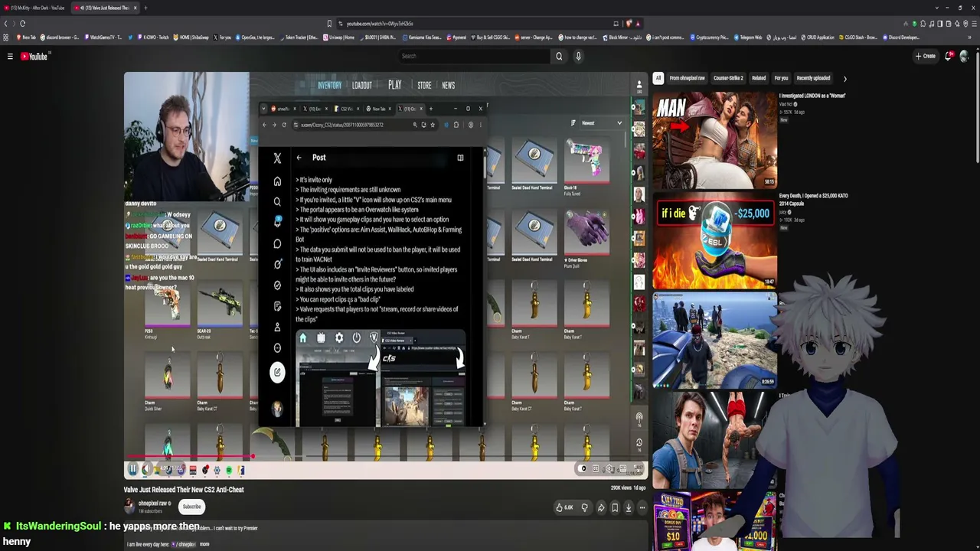Image resolution: width=980 pixels, height=551 pixels.
Task: Like the video showing 6.6K likes
Action: point(564,507)
